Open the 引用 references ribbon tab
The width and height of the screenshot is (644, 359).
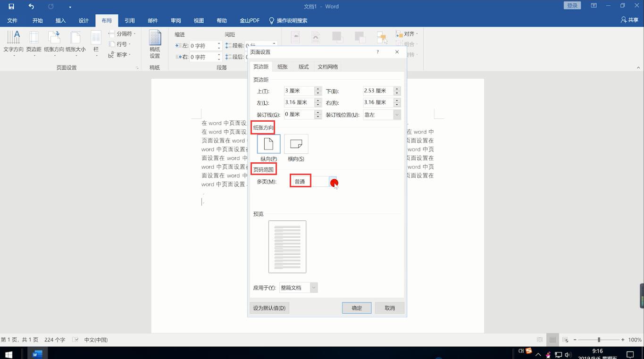pyautogui.click(x=130, y=20)
